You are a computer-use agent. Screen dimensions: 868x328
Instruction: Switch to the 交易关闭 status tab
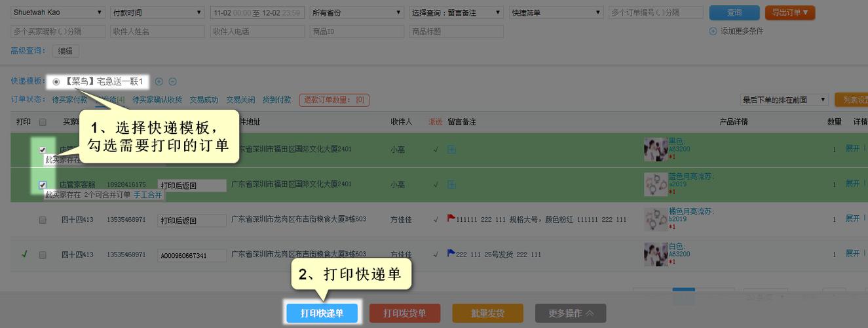(x=240, y=100)
